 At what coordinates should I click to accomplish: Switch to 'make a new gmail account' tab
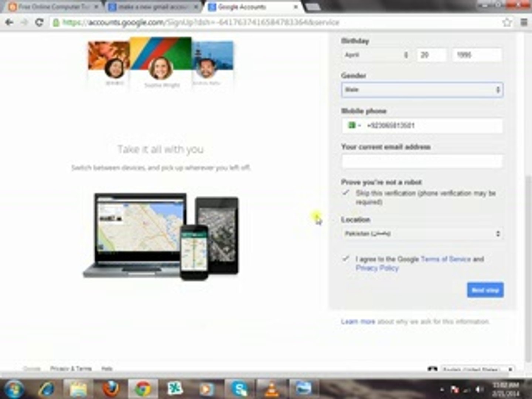click(152, 7)
